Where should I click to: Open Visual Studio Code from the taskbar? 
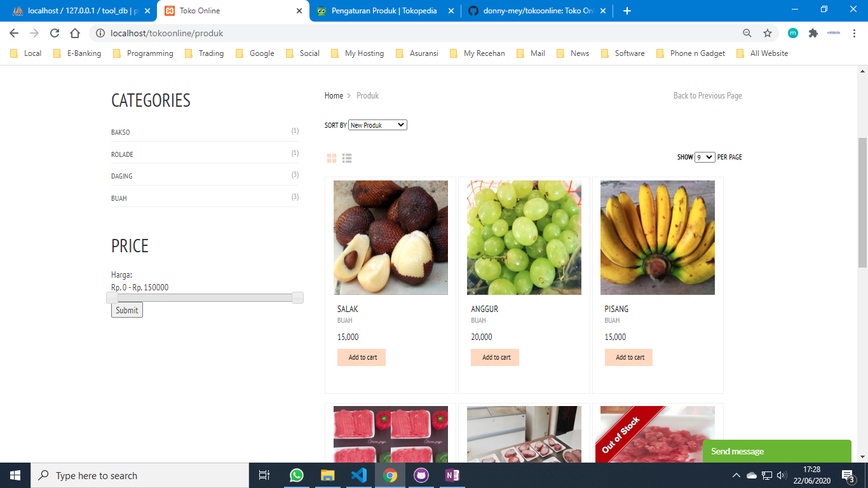click(358, 475)
